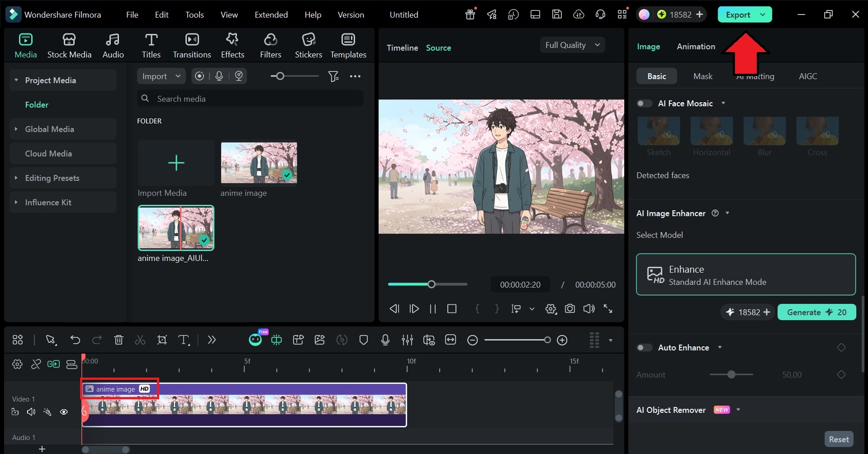Take a snapshot with the camera icon
The width and height of the screenshot is (868, 454).
point(570,309)
